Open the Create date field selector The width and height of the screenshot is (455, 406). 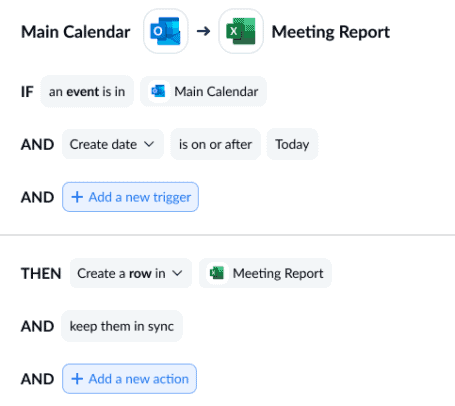point(113,144)
